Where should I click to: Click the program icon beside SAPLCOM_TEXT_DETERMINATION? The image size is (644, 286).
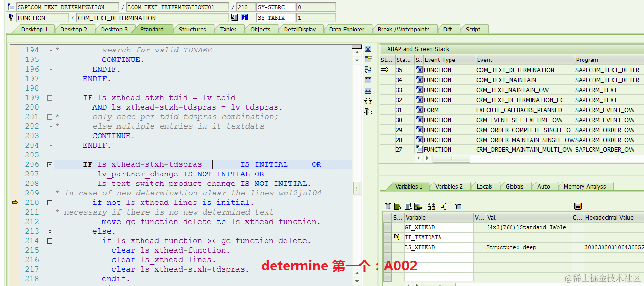pos(11,7)
